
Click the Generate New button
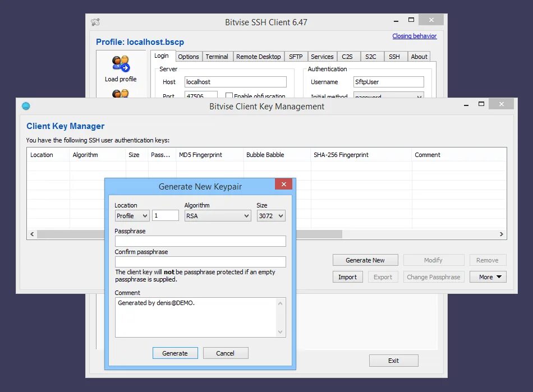click(365, 260)
